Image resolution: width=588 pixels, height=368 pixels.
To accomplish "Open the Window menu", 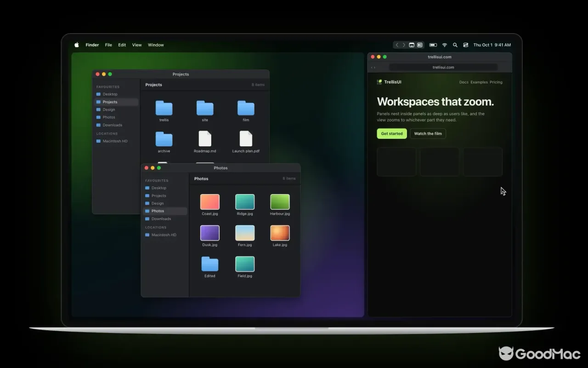I will (156, 45).
